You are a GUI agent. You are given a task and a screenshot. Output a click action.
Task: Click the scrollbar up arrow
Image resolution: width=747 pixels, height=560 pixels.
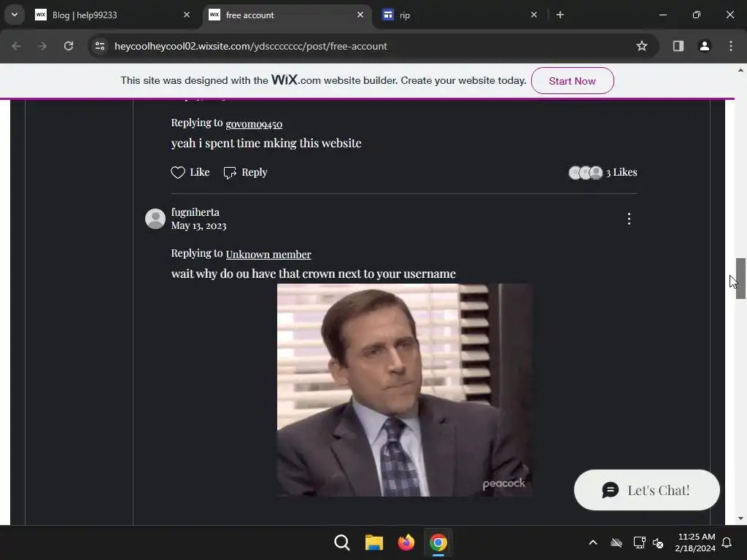(740, 70)
